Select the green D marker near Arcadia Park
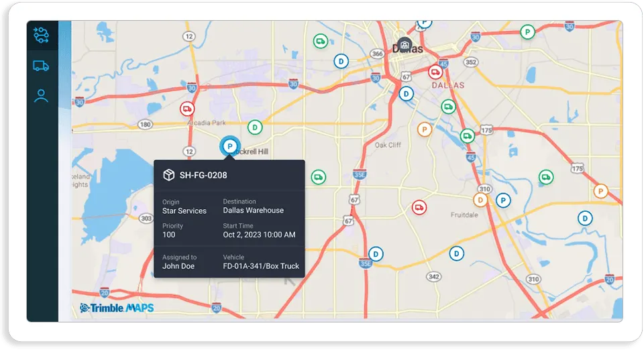Viewport: 644px width, 362px height. pyautogui.click(x=255, y=127)
